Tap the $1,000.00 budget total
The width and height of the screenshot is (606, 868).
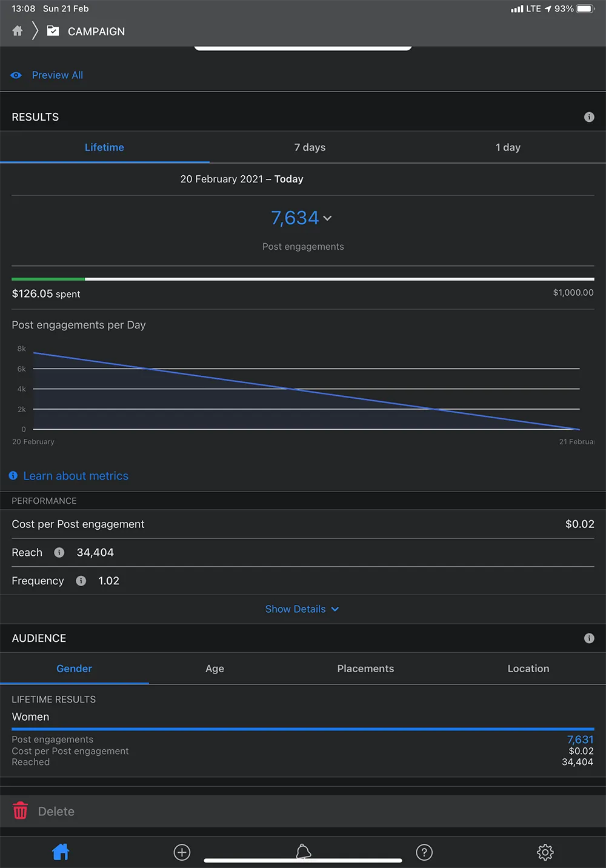click(573, 293)
